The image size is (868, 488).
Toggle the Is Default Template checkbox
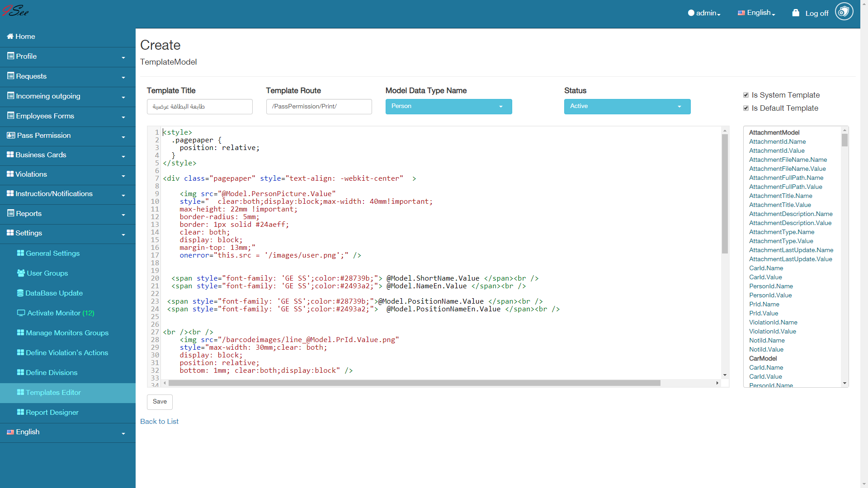746,108
